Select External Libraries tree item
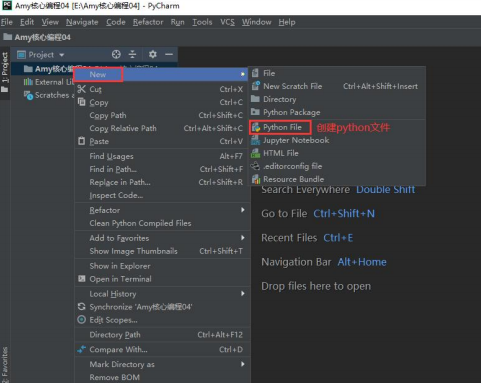Image resolution: width=481 pixels, height=383 pixels. pos(48,82)
